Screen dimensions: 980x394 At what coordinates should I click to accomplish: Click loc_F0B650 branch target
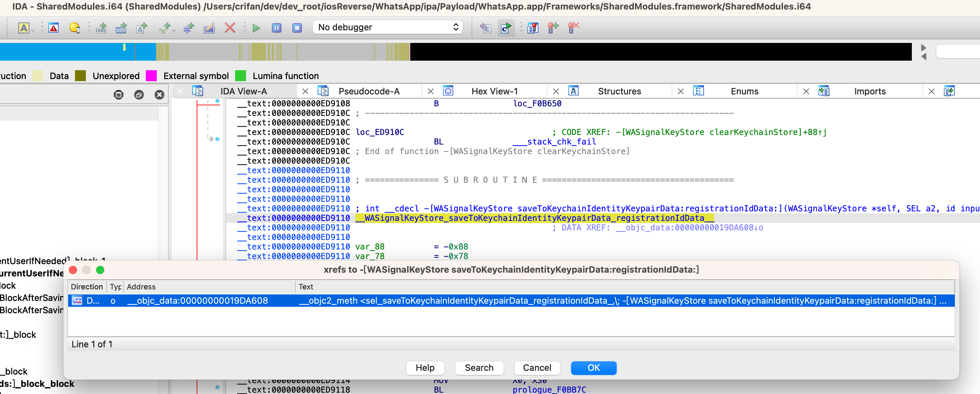537,104
